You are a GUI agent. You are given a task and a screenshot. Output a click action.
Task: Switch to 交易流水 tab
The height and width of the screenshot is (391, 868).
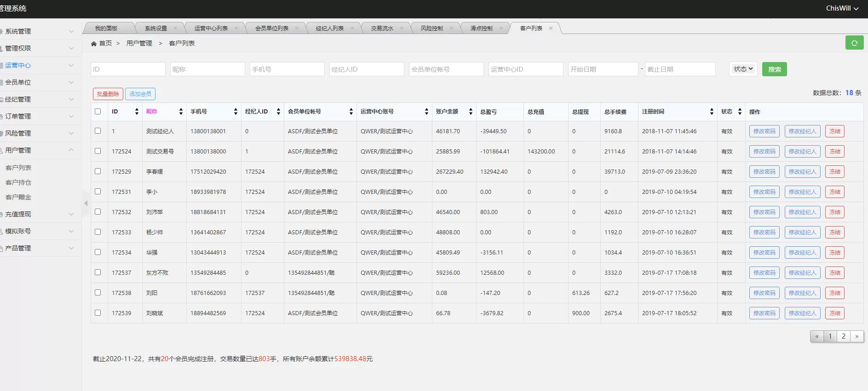tap(382, 28)
